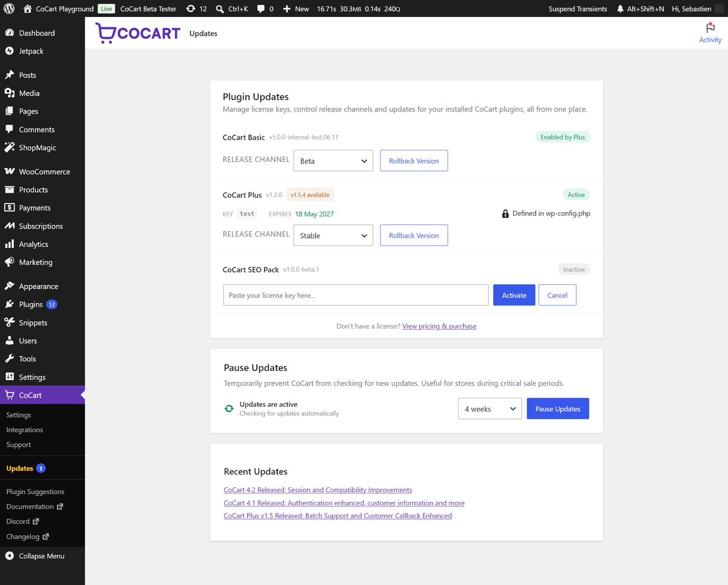Click Activate for CoCart SEO Pack
The image size is (728, 585).
514,295
